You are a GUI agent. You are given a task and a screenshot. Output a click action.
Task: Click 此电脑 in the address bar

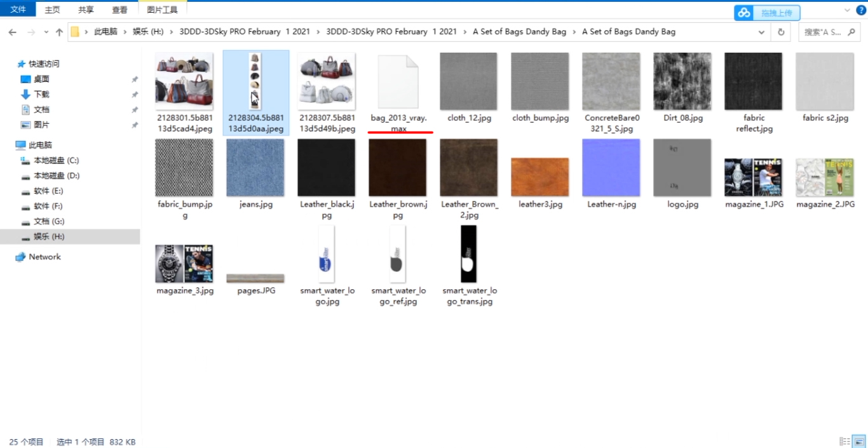click(105, 32)
